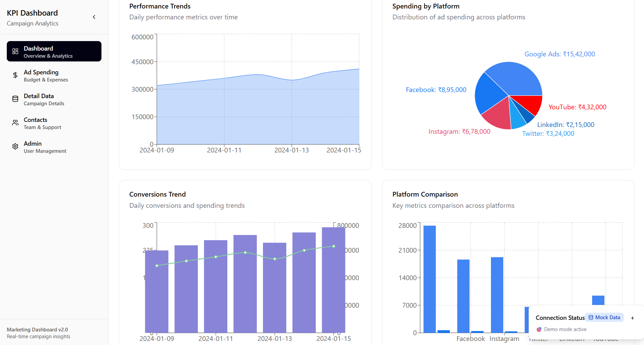Click the LinkedIn: ₹2,15,000 label
644x345 pixels.
pyautogui.click(x=566, y=125)
